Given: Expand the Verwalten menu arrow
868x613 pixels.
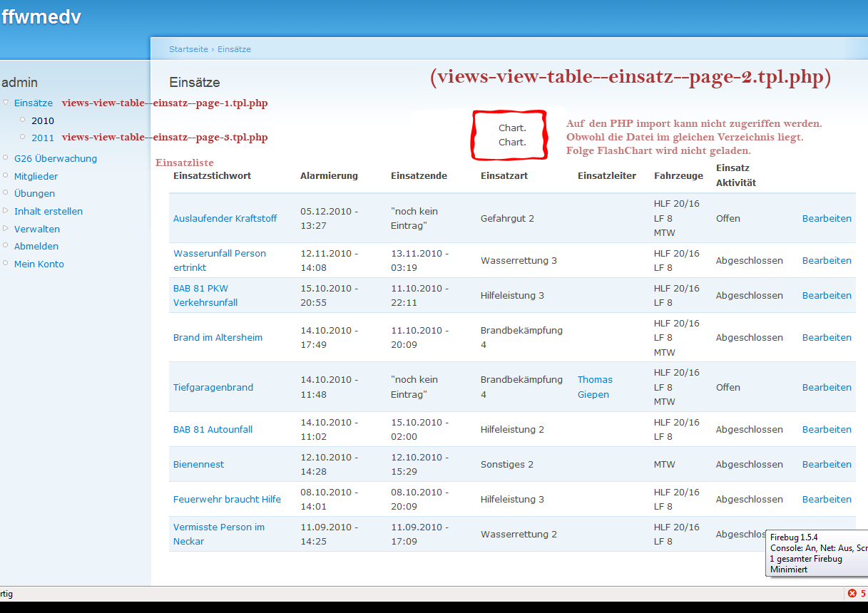Looking at the screenshot, I should 6,229.
